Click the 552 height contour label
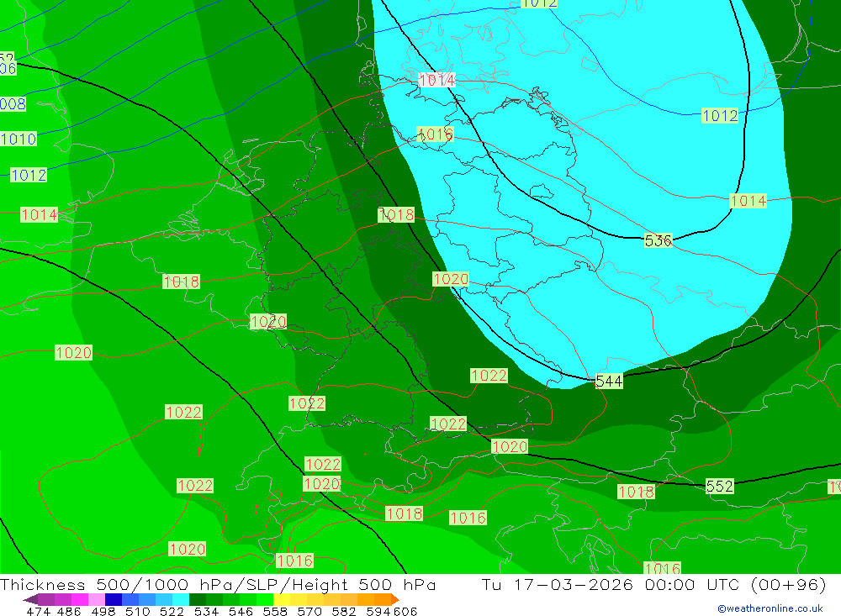This screenshot has width=841, height=616. (x=719, y=487)
